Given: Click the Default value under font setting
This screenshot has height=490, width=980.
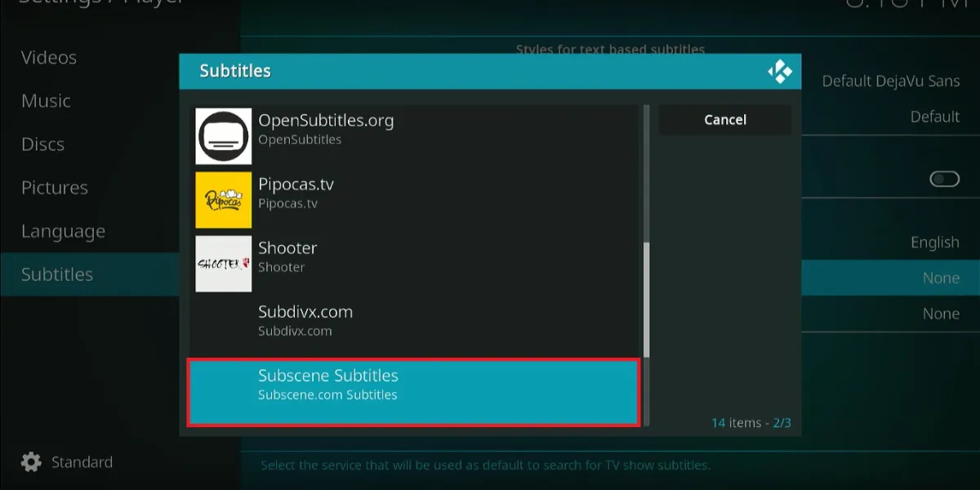Looking at the screenshot, I should pos(935,117).
